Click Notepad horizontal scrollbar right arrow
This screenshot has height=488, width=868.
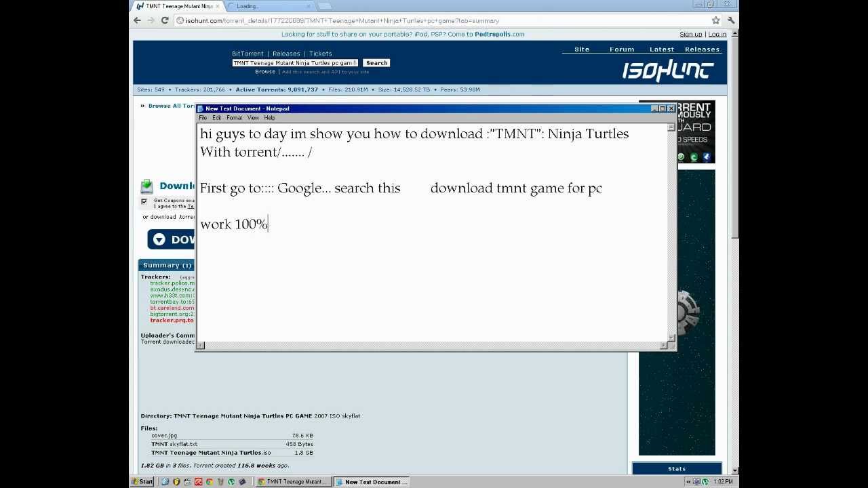(663, 346)
